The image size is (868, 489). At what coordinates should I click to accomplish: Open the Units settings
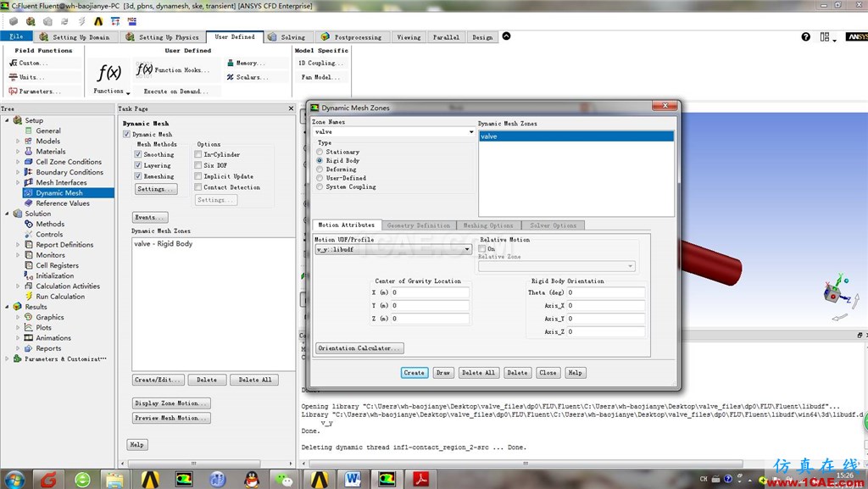tap(26, 77)
